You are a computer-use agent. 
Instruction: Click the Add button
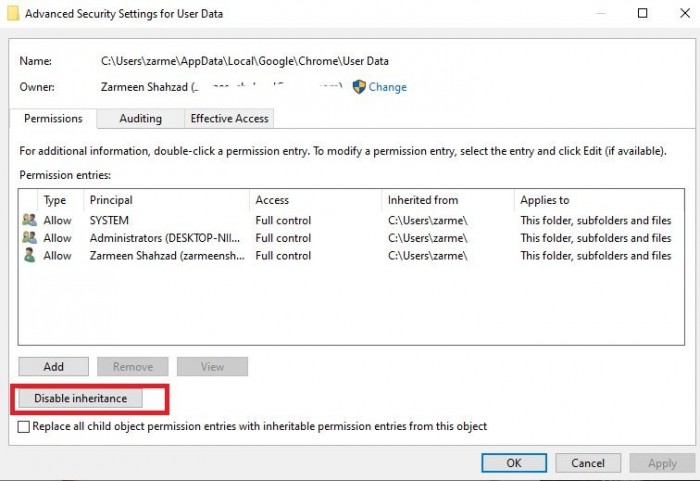click(x=53, y=367)
